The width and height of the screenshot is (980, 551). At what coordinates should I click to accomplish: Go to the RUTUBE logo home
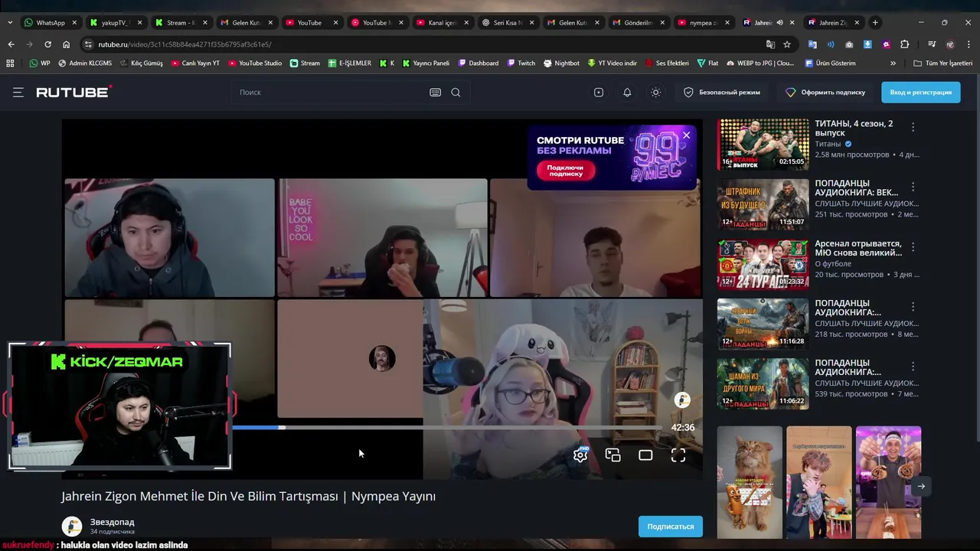73,92
